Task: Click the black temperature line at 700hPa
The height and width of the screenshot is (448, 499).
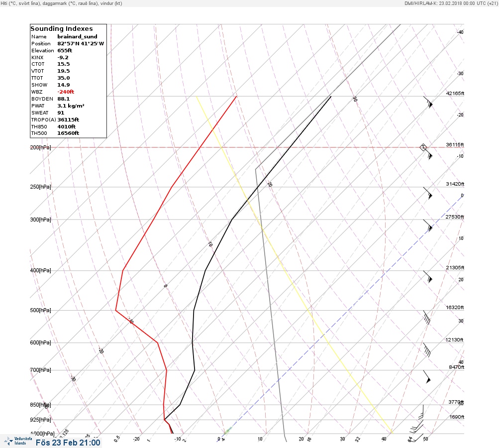Action: pos(195,370)
